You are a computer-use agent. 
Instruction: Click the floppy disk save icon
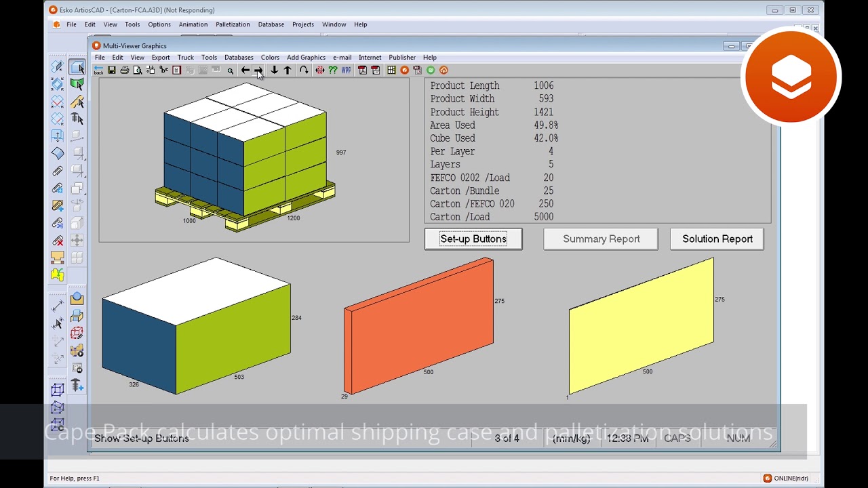click(111, 70)
